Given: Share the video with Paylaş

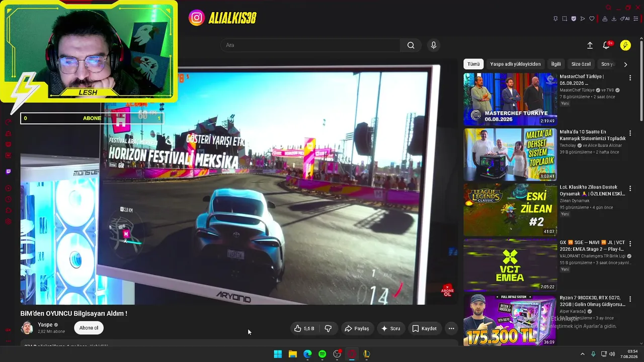Looking at the screenshot, I should click(x=357, y=328).
